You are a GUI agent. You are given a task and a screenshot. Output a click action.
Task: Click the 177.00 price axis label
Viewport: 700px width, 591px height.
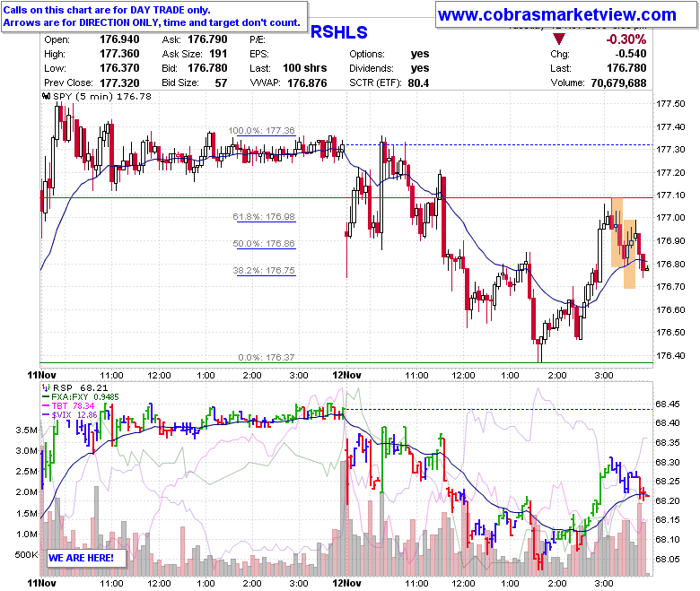tap(670, 217)
